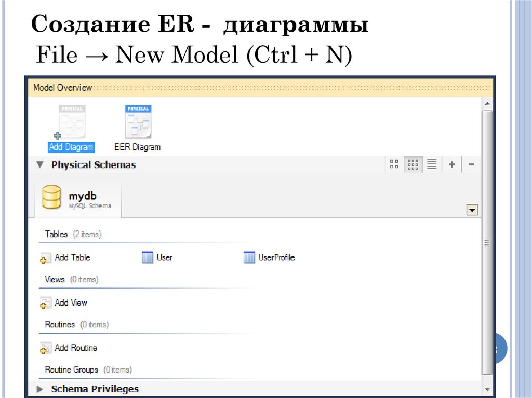Click the minus button to remove schema

click(x=471, y=164)
